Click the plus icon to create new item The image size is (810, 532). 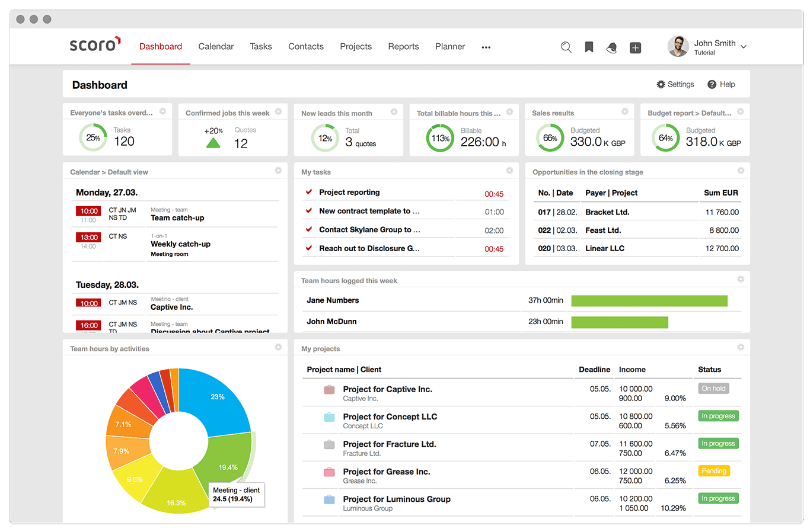click(635, 47)
